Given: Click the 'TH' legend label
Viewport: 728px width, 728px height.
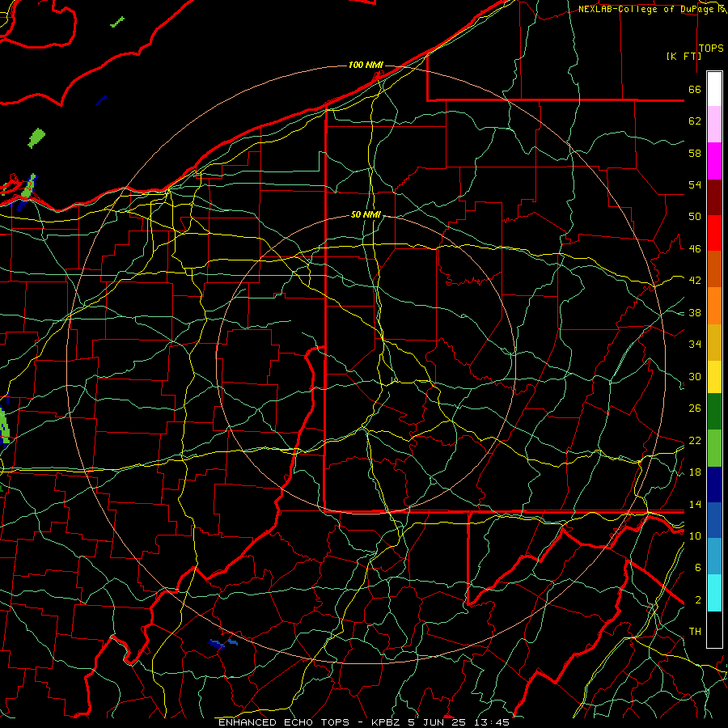Looking at the screenshot, I should tap(695, 632).
